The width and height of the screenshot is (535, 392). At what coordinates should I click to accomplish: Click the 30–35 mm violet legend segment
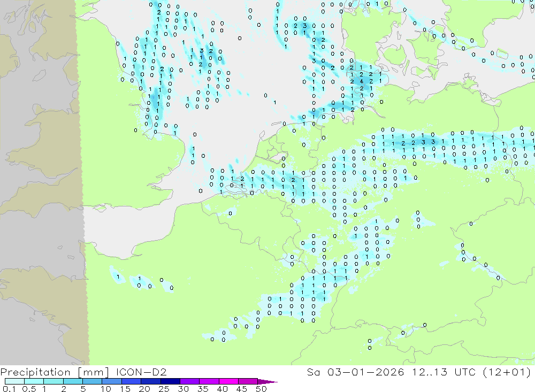pyautogui.click(x=189, y=381)
